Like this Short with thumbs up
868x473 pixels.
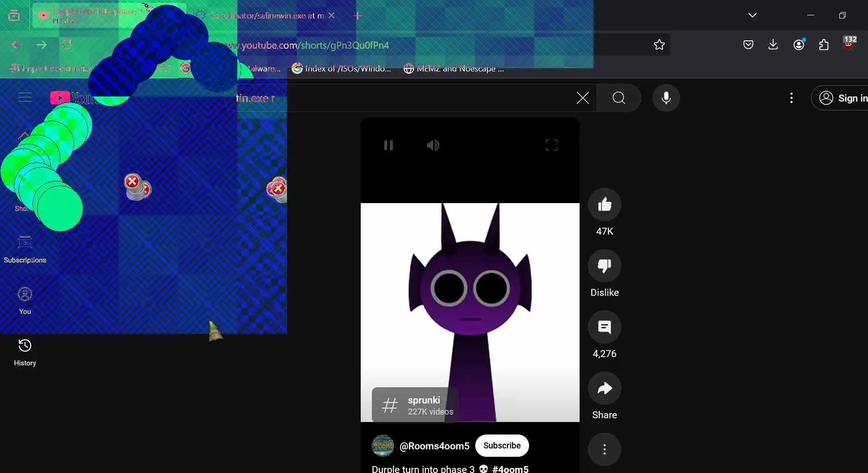click(605, 205)
